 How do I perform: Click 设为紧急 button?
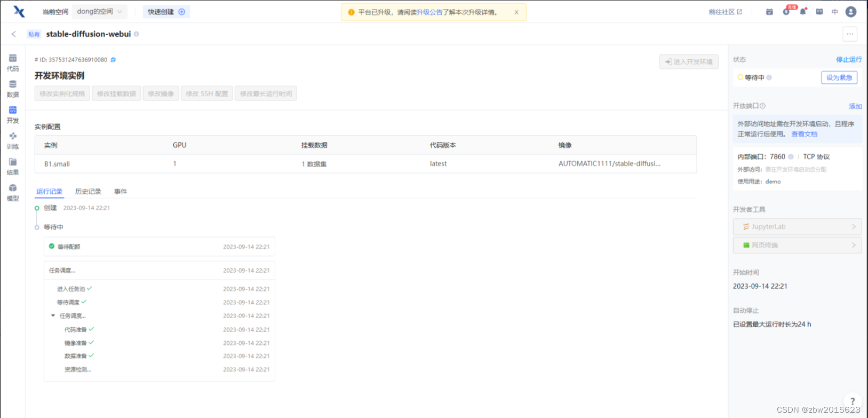[839, 78]
